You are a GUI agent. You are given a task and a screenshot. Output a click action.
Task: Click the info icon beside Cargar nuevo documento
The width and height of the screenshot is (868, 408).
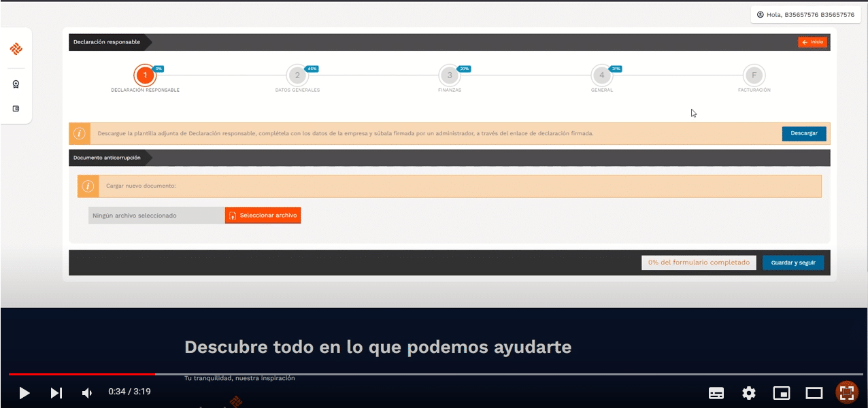88,186
